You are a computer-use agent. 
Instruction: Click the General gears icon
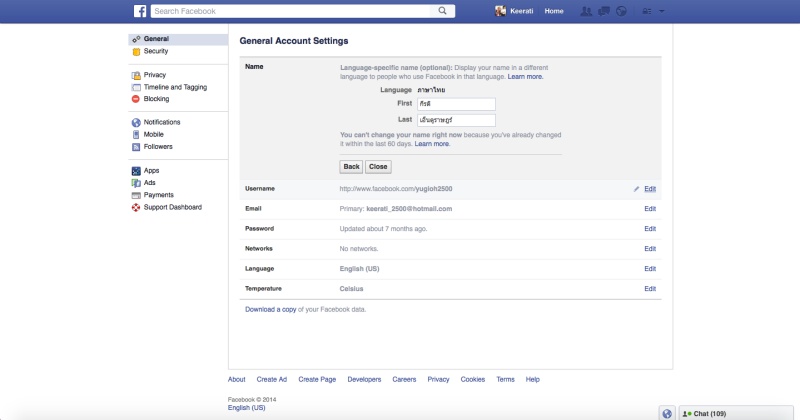pyautogui.click(x=136, y=39)
